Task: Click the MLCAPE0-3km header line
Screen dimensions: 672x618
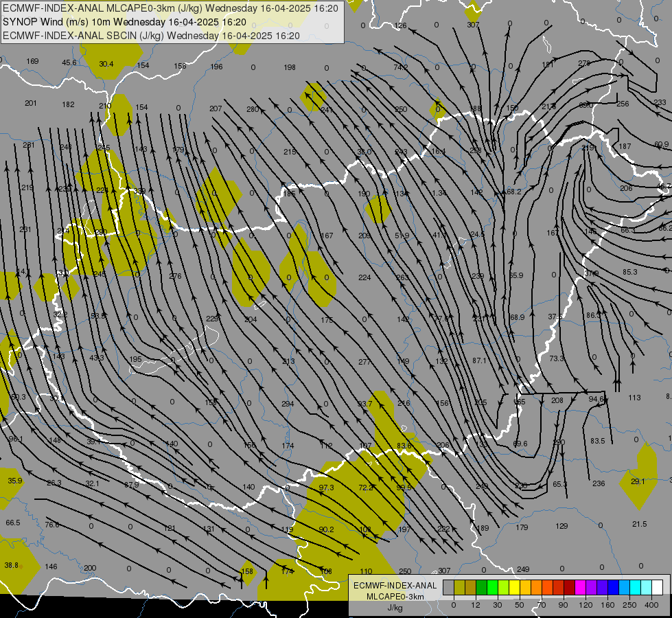Action: tap(170, 8)
